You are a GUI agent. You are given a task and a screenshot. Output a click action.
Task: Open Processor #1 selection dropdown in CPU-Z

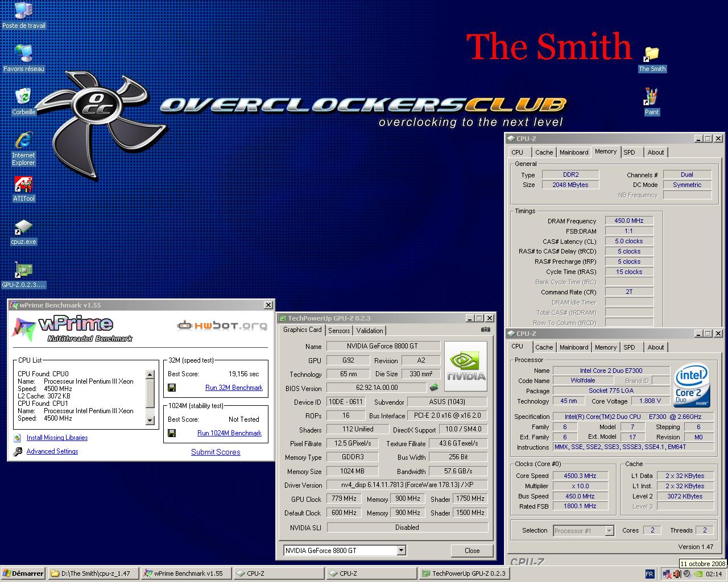pyautogui.click(x=609, y=531)
